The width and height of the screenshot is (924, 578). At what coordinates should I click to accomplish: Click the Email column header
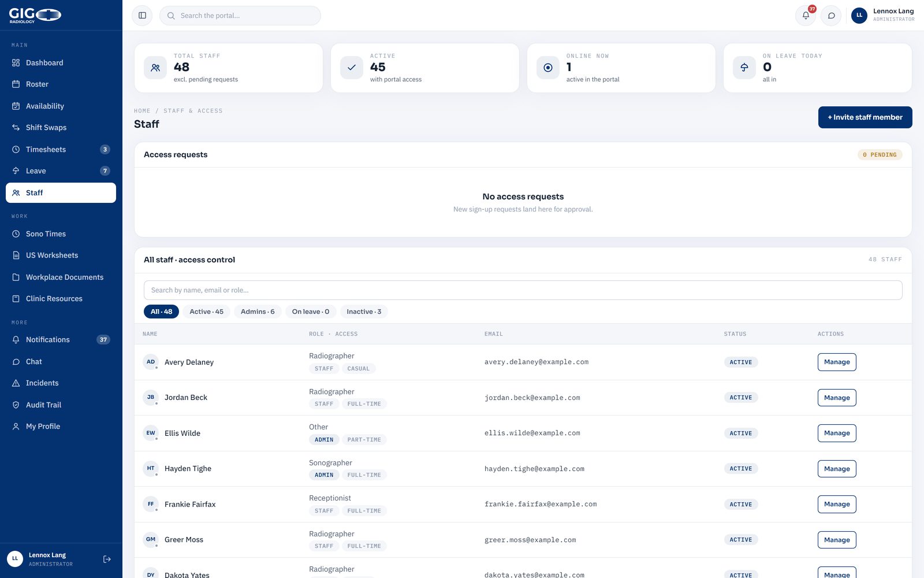tap(494, 334)
